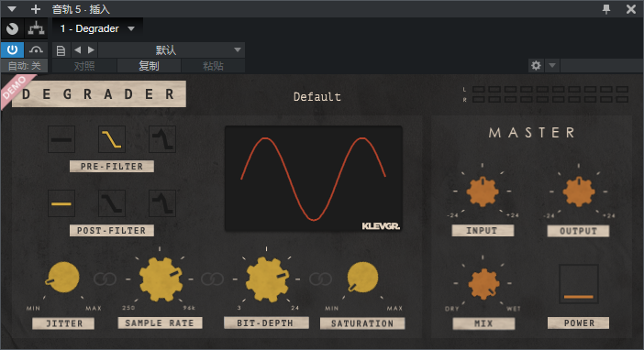Click the POWER label
Viewport: 644px width, 350px height.
coord(578,323)
